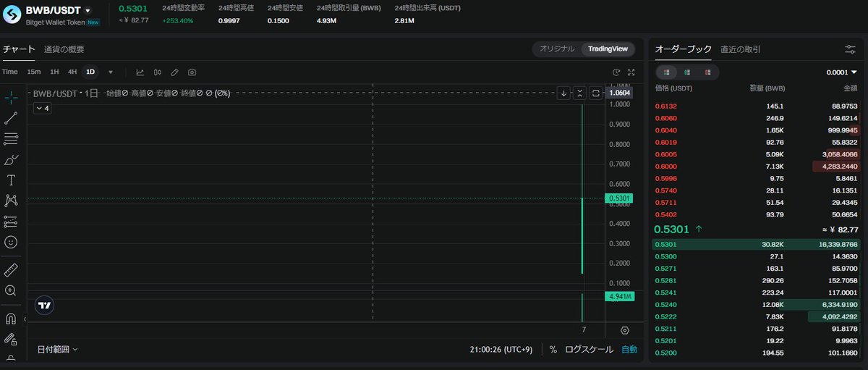The height and width of the screenshot is (370, 868).
Task: Toggle the stay-in-drawing-mode pencil lock
Action: [11, 339]
